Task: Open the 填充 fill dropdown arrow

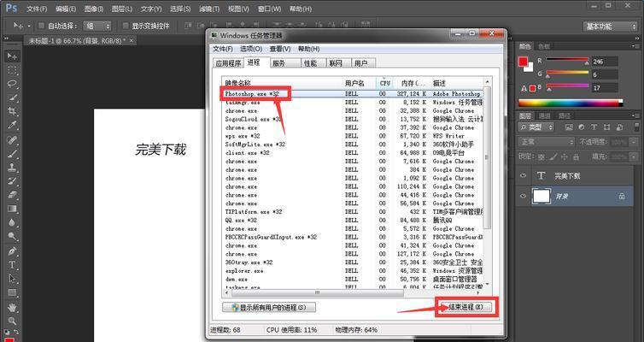Action: click(635, 156)
